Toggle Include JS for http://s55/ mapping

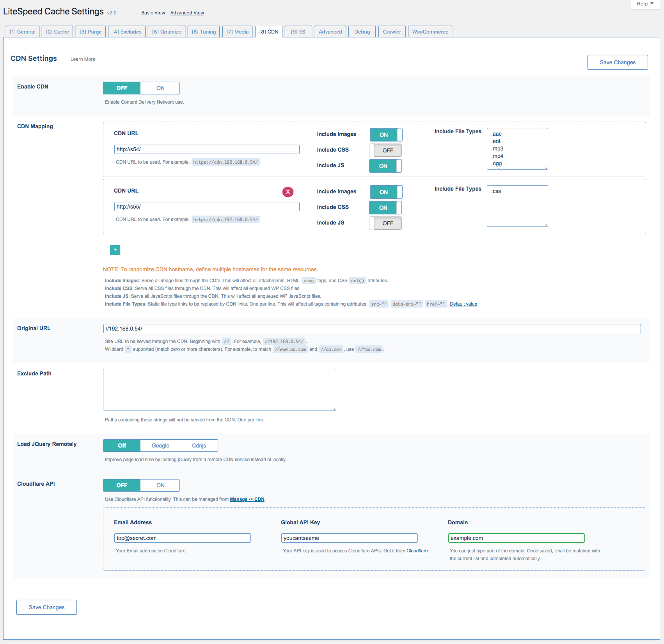pos(385,223)
